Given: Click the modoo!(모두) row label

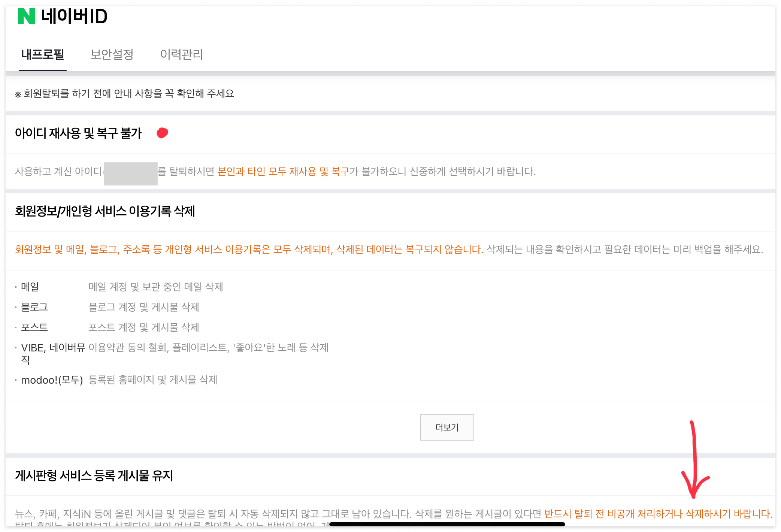Looking at the screenshot, I should click(52, 380).
